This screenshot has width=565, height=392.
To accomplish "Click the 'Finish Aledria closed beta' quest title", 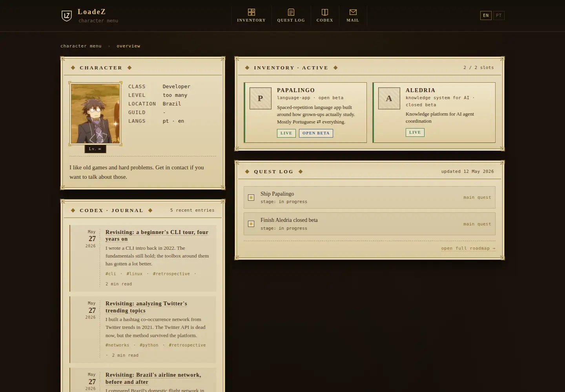I will click(289, 220).
